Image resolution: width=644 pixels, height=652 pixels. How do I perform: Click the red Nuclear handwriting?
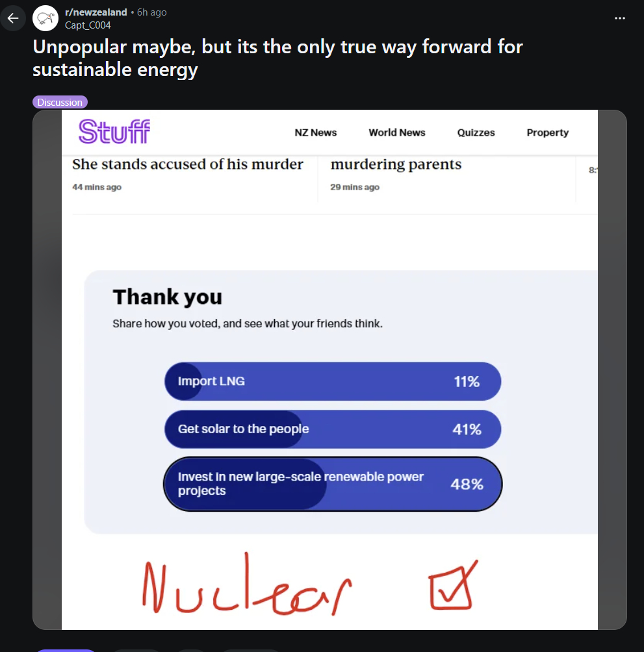pos(247,588)
